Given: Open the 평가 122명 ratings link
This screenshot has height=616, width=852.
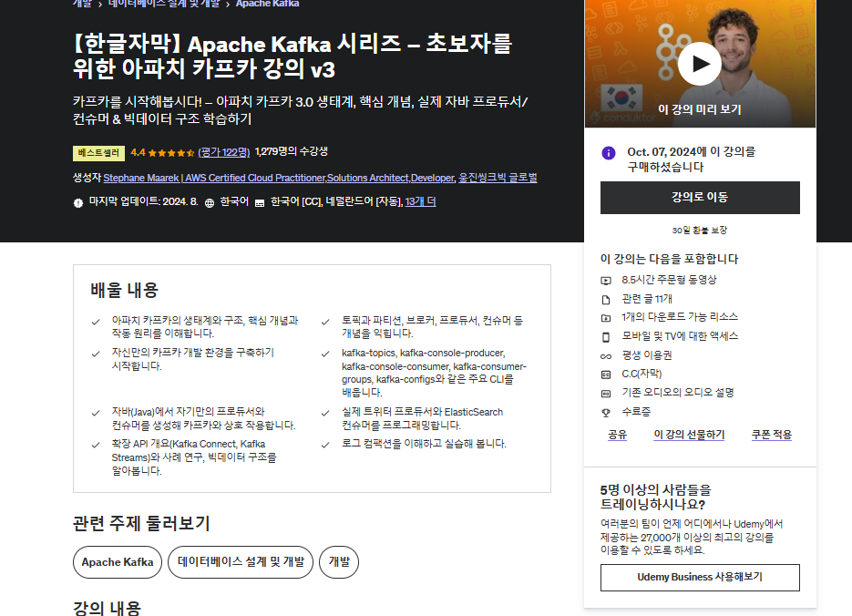Looking at the screenshot, I should click(x=224, y=152).
